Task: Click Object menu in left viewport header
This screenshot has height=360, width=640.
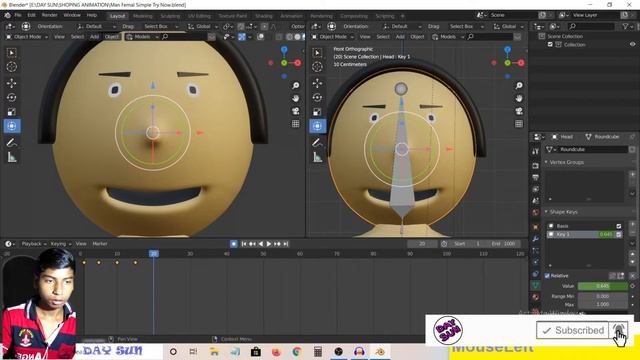Action: pyautogui.click(x=111, y=37)
